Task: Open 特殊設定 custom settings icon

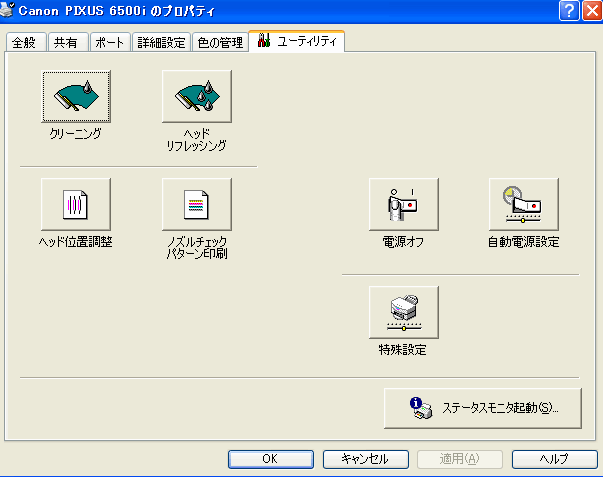Action: click(404, 312)
